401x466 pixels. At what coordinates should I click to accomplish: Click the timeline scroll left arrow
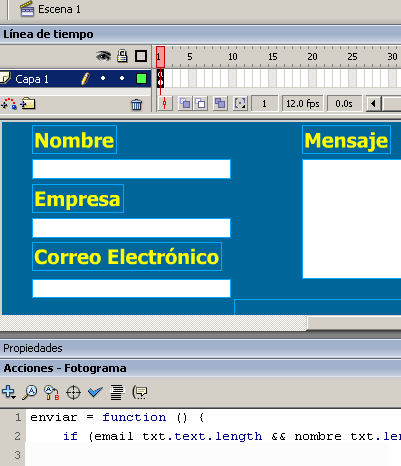pos(373,104)
